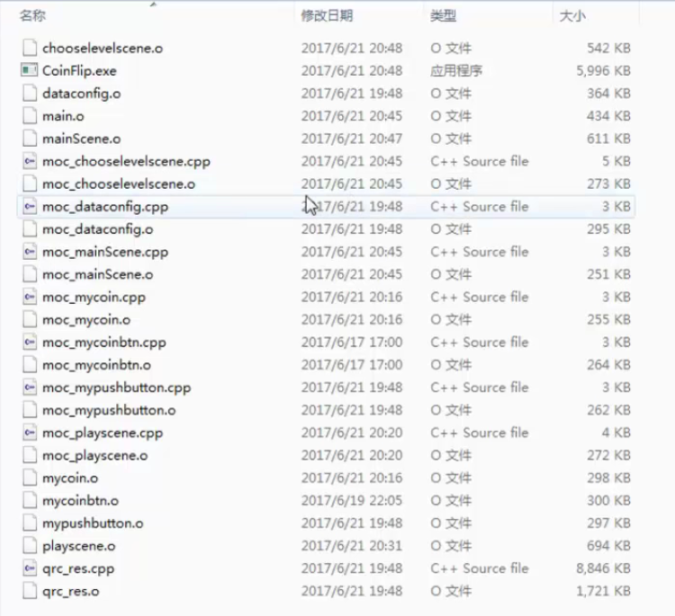Sort files by 修改日期 column header
675x616 pixels.
327,16
